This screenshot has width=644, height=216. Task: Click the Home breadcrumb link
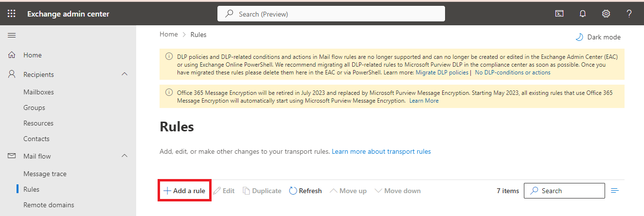tap(169, 35)
